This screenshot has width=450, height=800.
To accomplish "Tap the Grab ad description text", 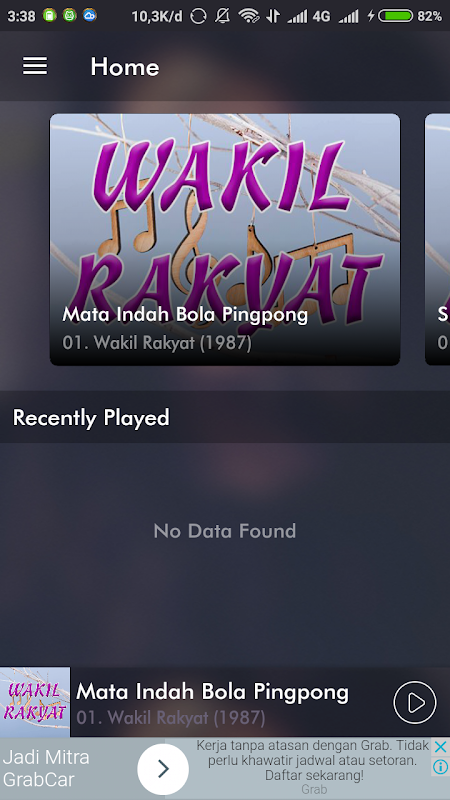I will coord(312,761).
